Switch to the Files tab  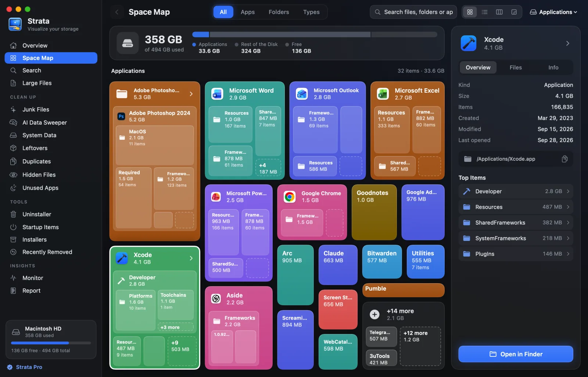click(x=516, y=67)
